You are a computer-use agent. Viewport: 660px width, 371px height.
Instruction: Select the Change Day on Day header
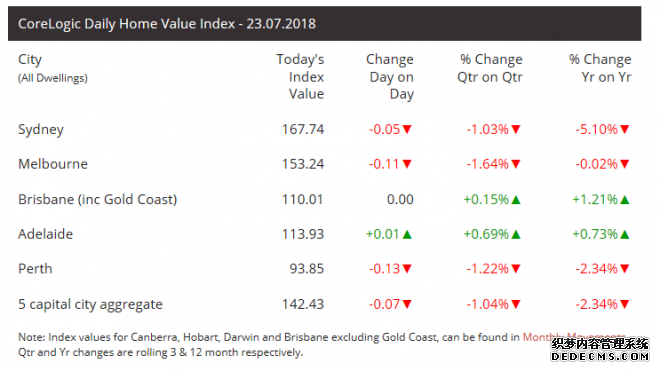tap(390, 77)
